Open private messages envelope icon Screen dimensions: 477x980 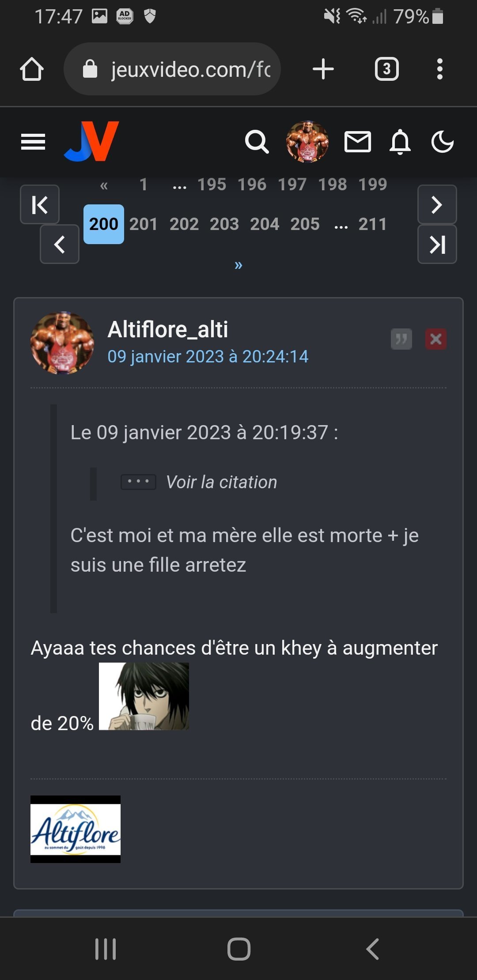357,142
